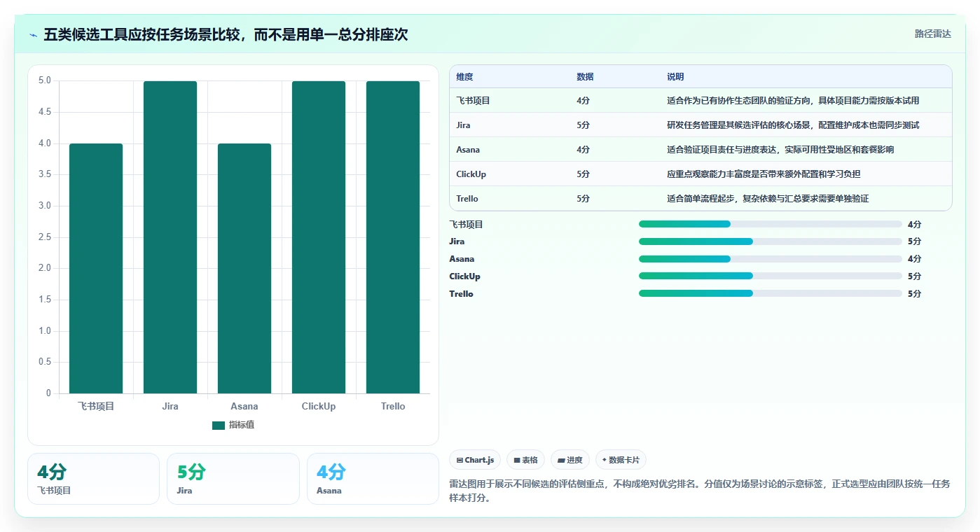Viewport: 980px width, 532px height.
Task: Click the 4分 value in the Asana table row
Action: point(583,150)
